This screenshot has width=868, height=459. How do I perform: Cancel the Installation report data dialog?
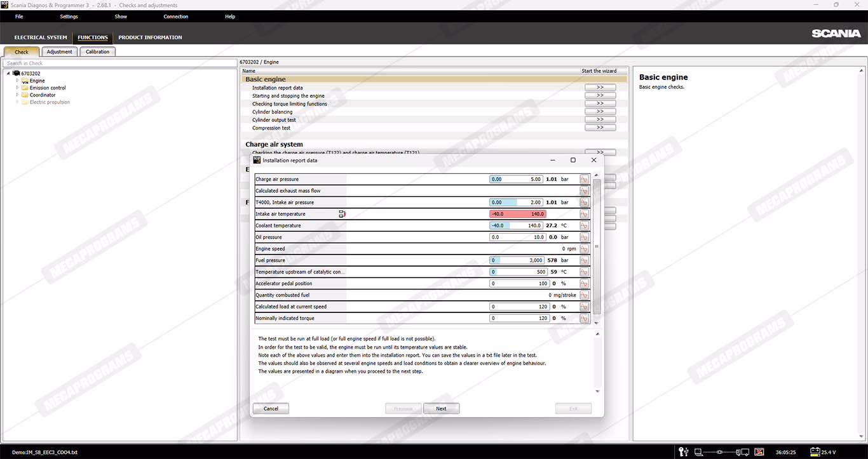point(271,409)
